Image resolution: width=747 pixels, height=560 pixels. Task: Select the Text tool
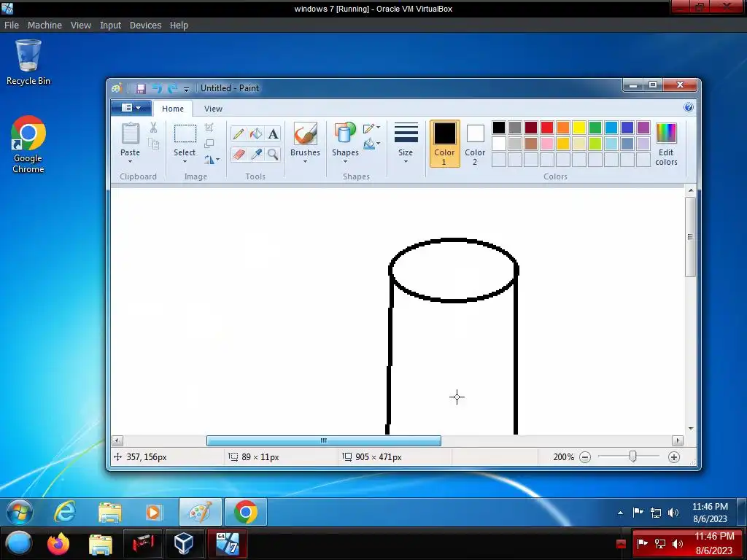[273, 134]
